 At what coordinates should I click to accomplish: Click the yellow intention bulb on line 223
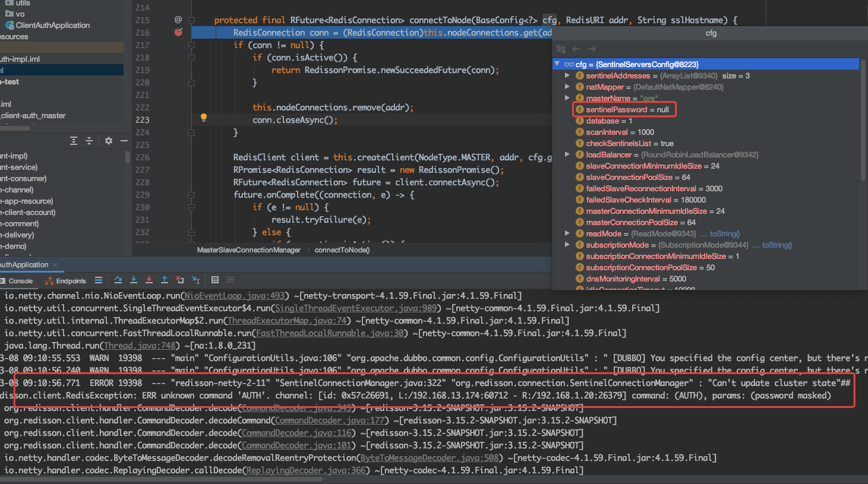pyautogui.click(x=204, y=118)
